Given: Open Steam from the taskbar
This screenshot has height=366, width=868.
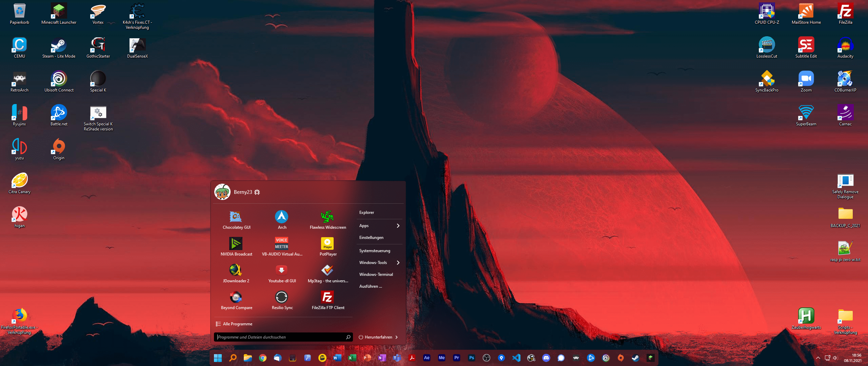Looking at the screenshot, I should coord(636,358).
